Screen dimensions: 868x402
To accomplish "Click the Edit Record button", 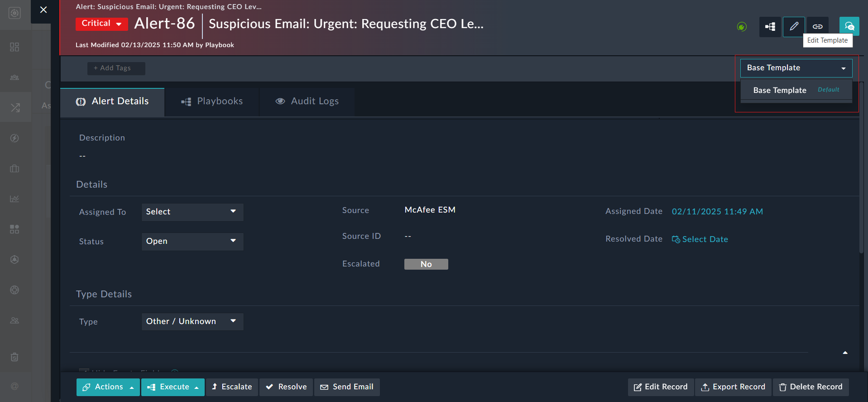I will (661, 387).
